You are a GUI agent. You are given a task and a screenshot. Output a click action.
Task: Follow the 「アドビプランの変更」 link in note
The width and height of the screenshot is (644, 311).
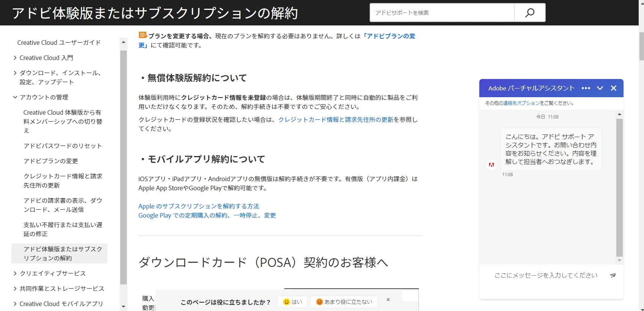click(x=389, y=36)
